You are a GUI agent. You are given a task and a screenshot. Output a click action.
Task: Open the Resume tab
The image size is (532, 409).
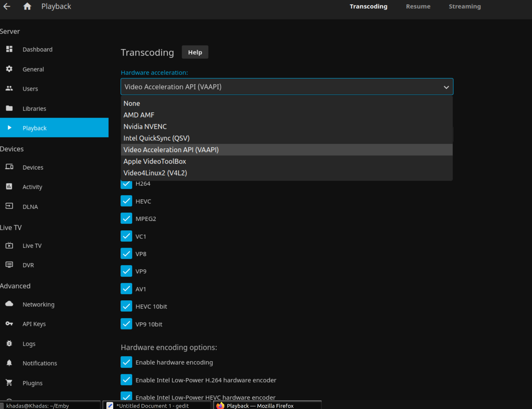click(x=418, y=6)
